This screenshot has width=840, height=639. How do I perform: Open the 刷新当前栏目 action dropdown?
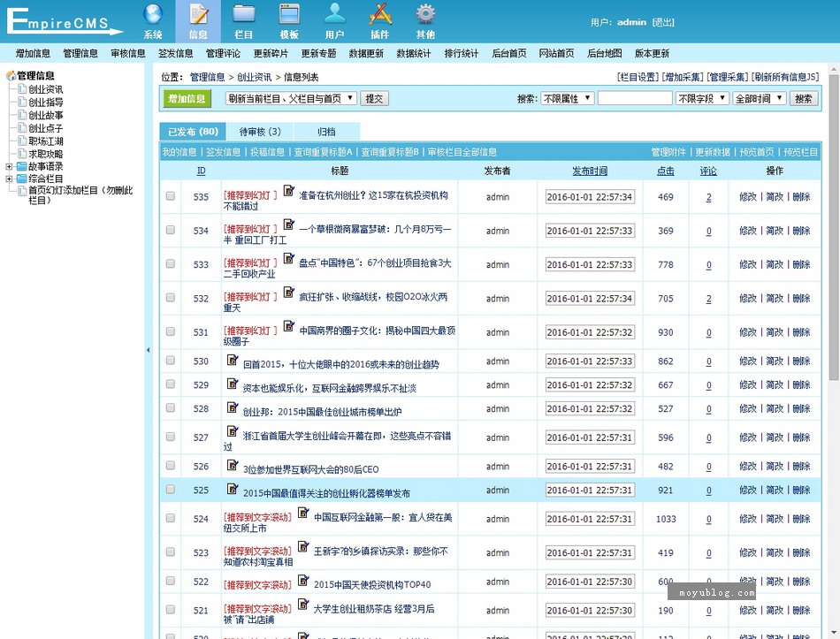click(291, 99)
